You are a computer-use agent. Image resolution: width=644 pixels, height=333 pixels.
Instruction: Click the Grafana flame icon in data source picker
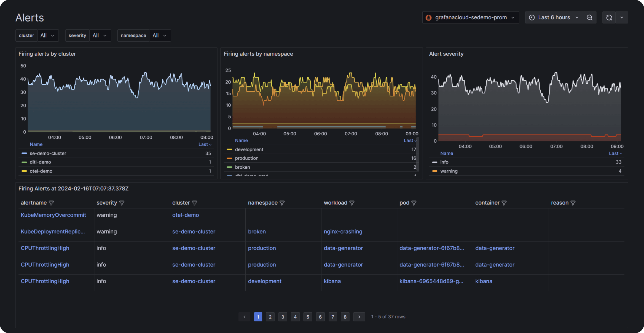[x=429, y=17]
